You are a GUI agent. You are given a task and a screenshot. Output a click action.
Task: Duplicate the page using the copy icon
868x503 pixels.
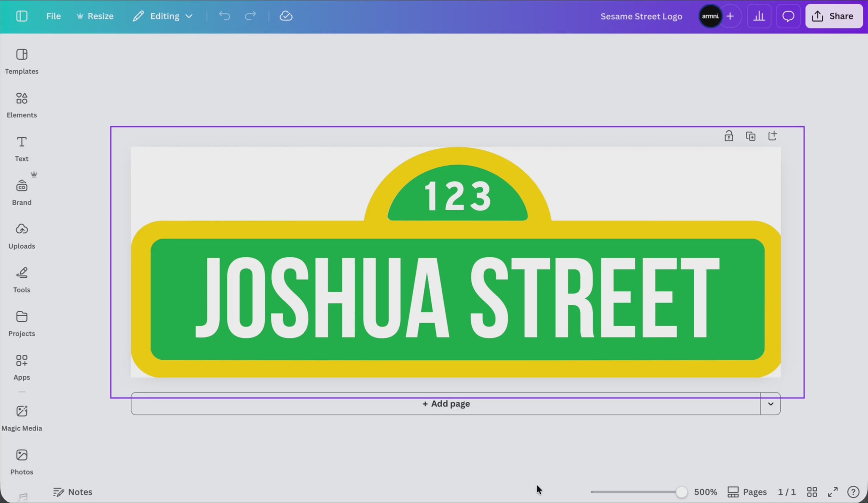click(751, 136)
